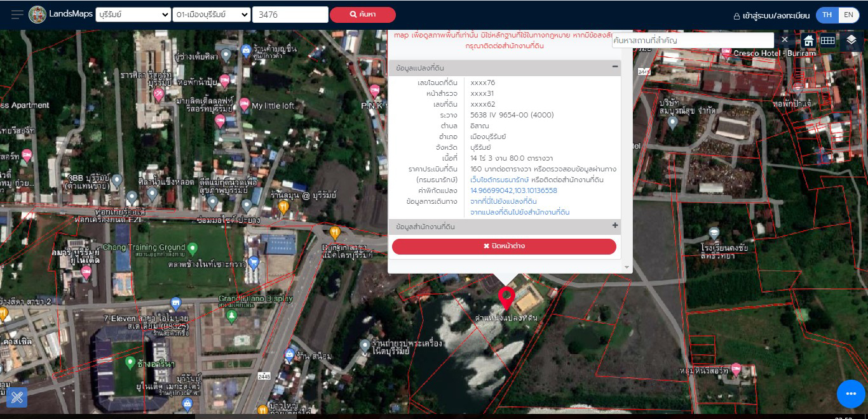Switch language to TH
The height and width of the screenshot is (419, 868).
pyautogui.click(x=827, y=15)
